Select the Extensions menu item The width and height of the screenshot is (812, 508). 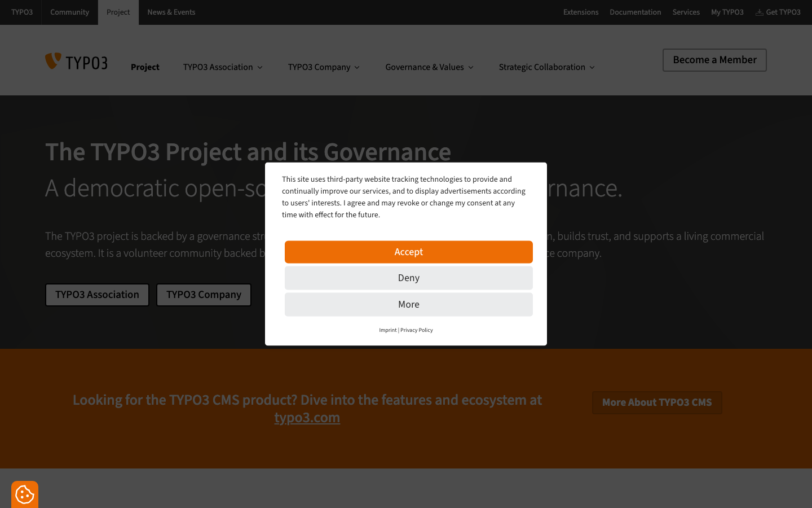point(581,12)
